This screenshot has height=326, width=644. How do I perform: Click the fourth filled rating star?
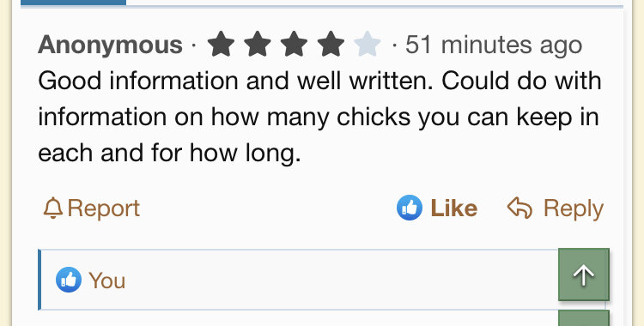(x=331, y=44)
